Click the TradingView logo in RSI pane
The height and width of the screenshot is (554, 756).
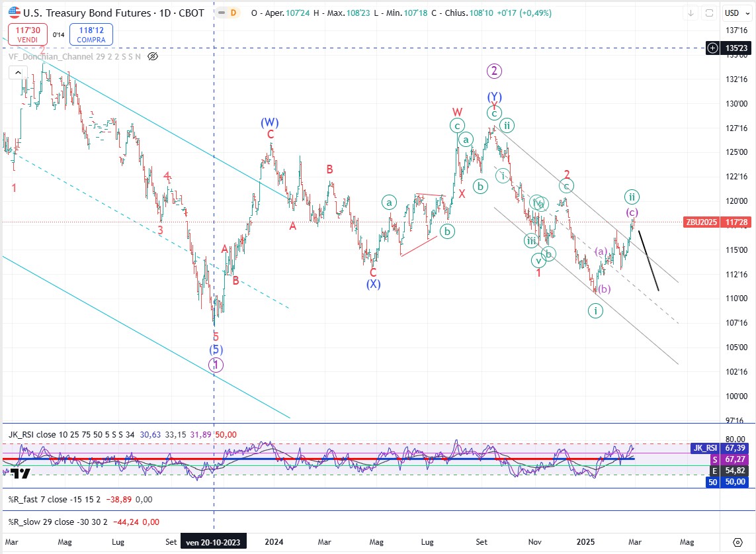point(21,473)
